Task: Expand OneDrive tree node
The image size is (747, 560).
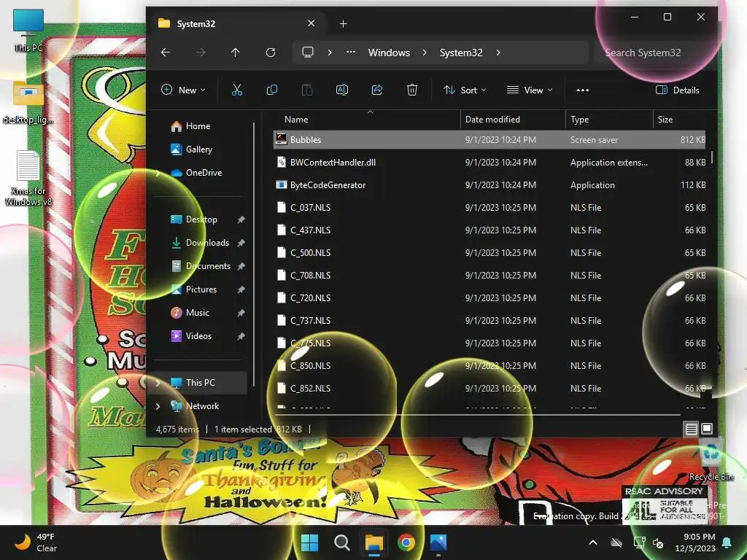Action: pyautogui.click(x=158, y=173)
